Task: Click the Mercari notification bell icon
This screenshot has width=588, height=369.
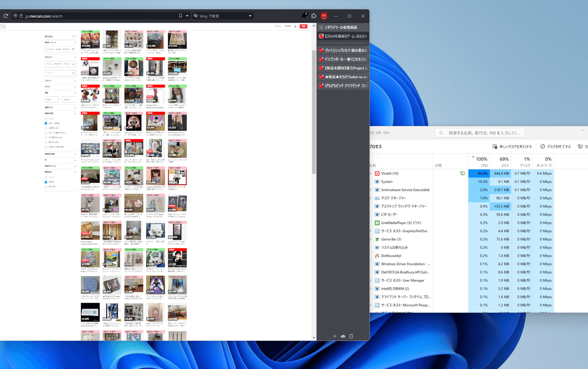Action: 295,26
